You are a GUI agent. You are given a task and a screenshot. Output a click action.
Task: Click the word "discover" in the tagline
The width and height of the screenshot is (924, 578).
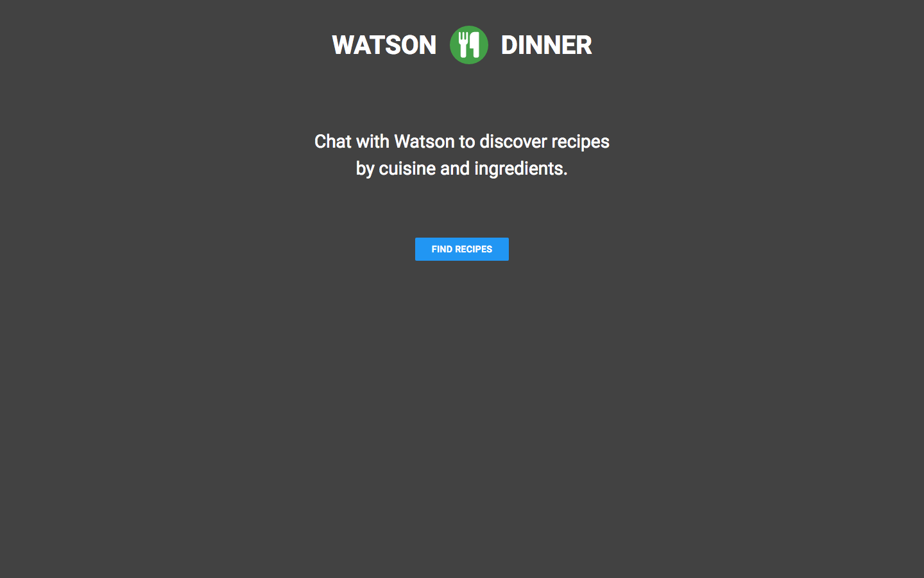(x=513, y=141)
